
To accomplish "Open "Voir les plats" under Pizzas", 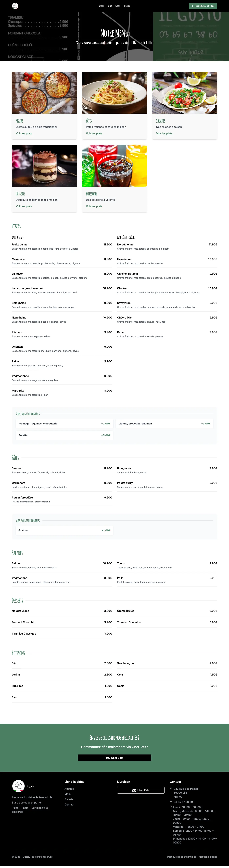I will click(24, 133).
